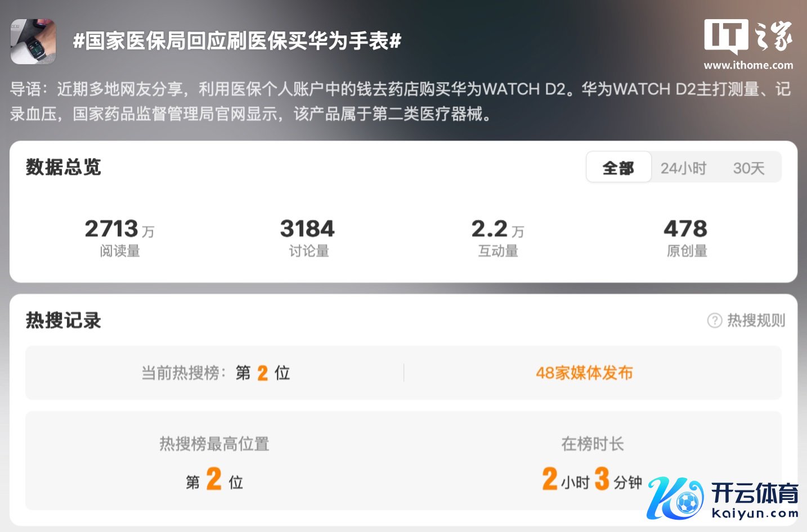Click the 热搜榜最高位置 panel
807x532 pixels.
214,461
